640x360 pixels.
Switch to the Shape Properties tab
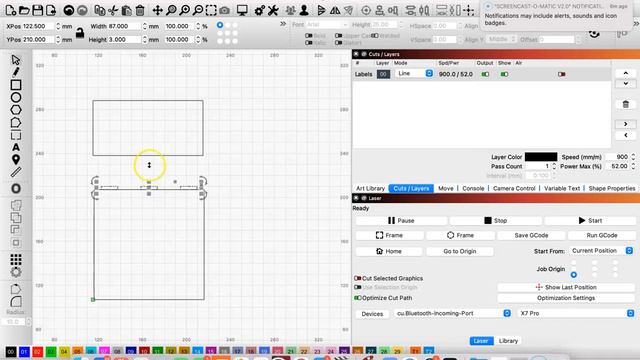pos(612,189)
